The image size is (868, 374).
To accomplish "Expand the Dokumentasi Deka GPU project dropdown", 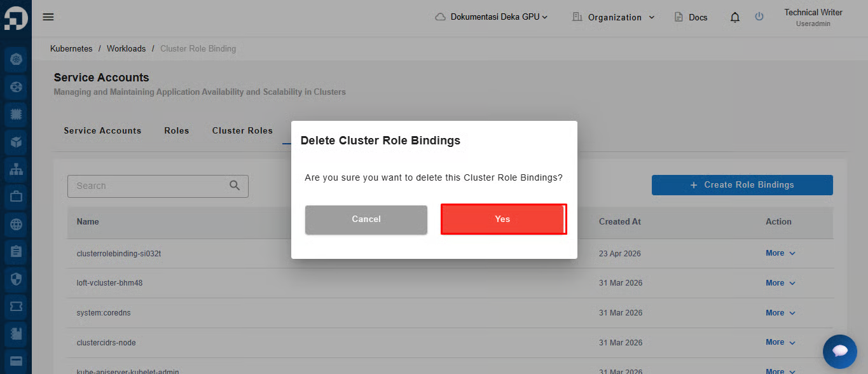I will (492, 17).
